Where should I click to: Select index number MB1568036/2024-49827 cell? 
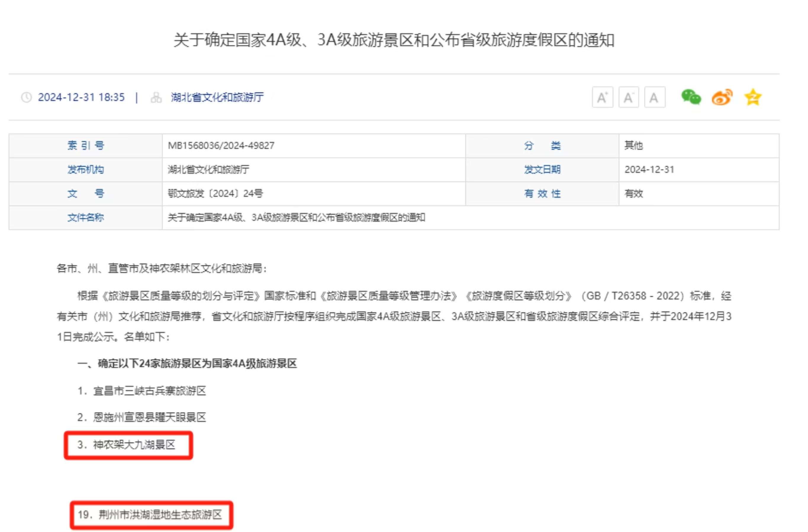[x=221, y=145]
